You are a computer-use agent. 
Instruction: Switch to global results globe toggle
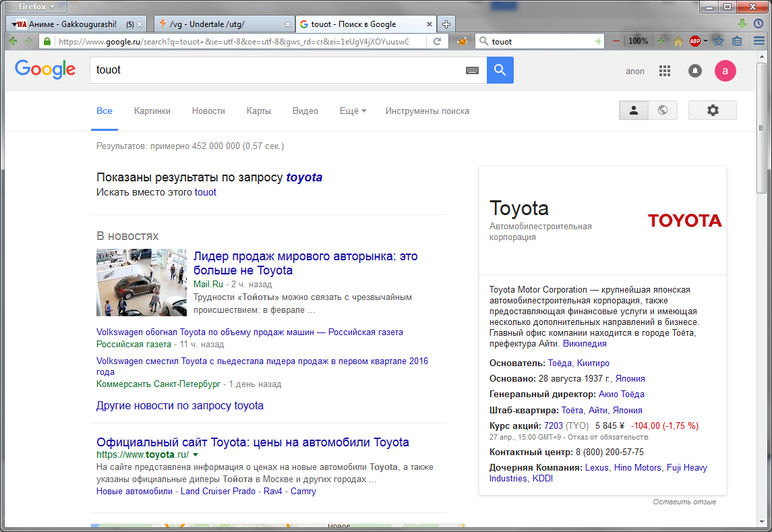[x=663, y=111]
